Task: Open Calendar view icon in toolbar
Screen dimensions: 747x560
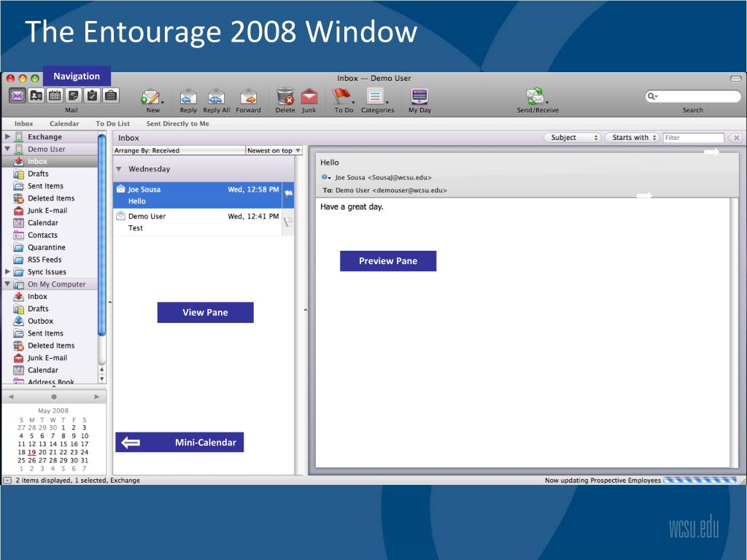Action: pos(55,96)
